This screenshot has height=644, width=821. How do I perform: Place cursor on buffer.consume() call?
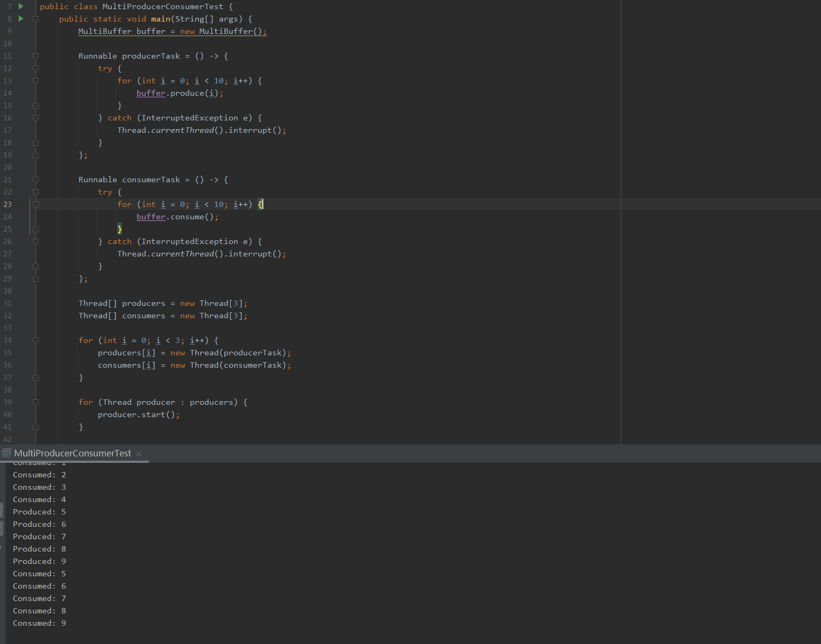pos(177,217)
